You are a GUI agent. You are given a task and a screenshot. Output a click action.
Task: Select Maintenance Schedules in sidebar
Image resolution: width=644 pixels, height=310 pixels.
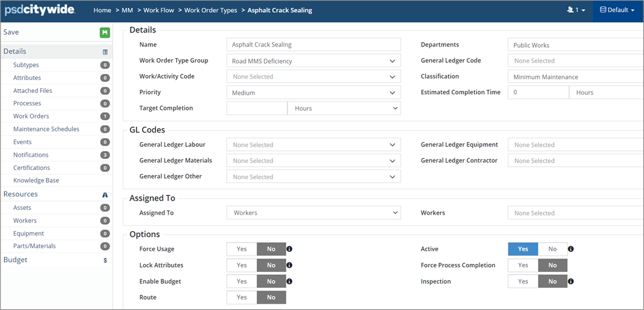point(46,130)
